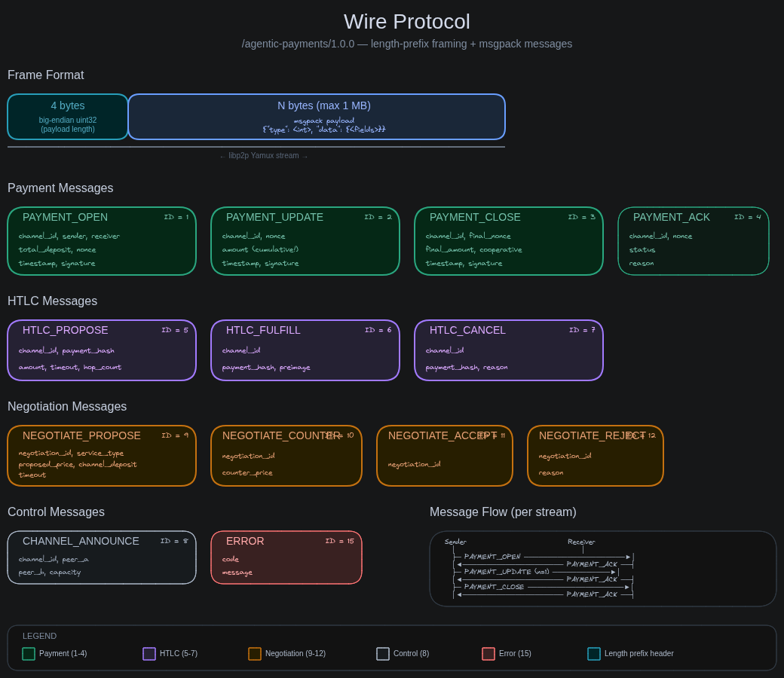This screenshot has height=678, width=784.
Task: Click the teal Length prefix header swatch
Action: (594, 654)
